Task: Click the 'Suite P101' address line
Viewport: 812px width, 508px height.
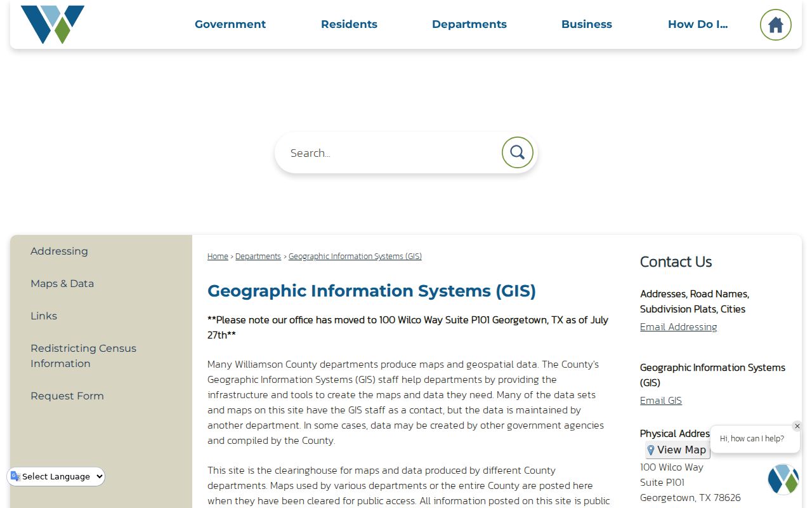Action: click(x=662, y=483)
